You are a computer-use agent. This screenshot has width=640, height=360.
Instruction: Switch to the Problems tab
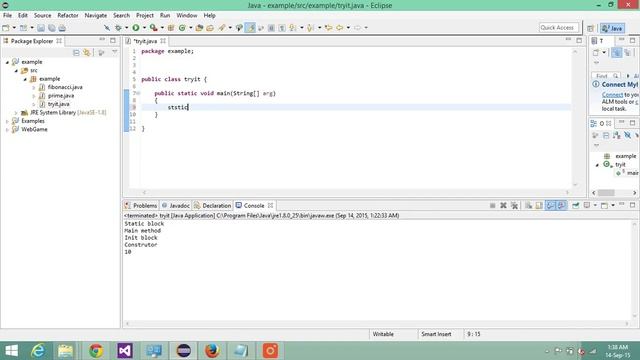click(141, 206)
